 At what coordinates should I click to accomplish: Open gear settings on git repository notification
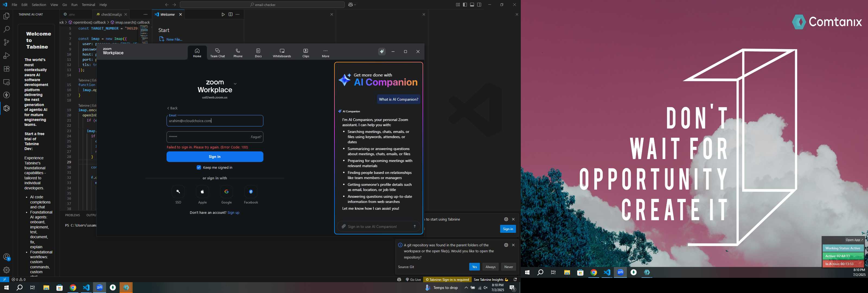(x=506, y=245)
